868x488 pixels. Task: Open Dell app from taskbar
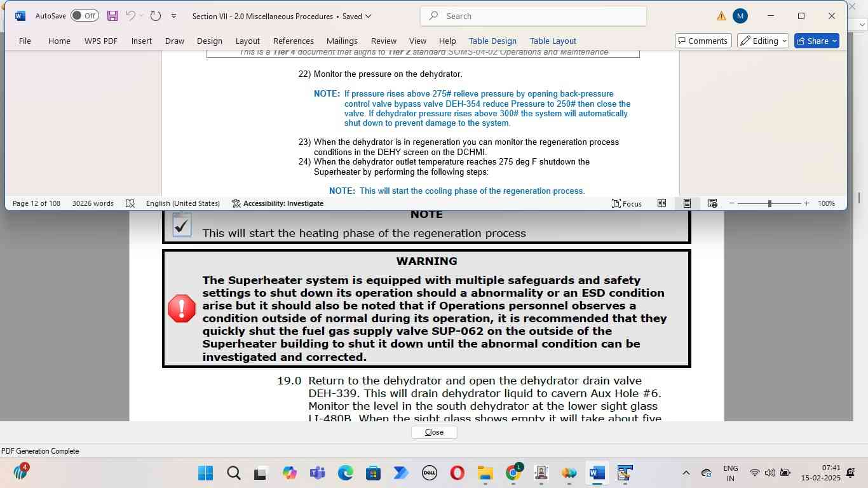coord(429,473)
